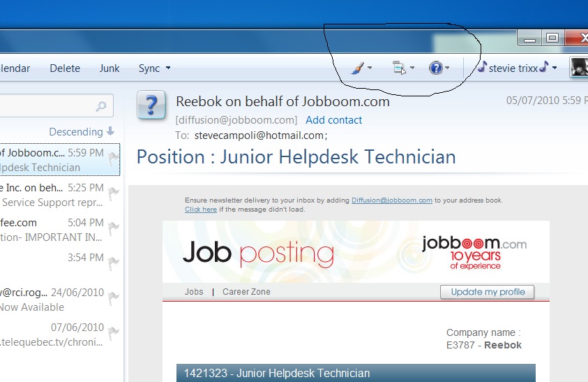Click Sync in the toolbar
The width and height of the screenshot is (588, 382).
point(149,68)
